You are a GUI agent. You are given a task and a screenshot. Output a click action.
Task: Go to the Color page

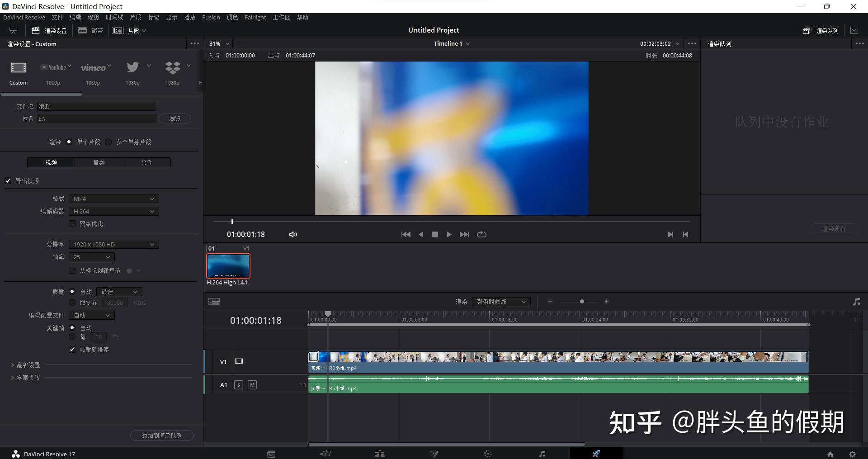[x=487, y=454]
